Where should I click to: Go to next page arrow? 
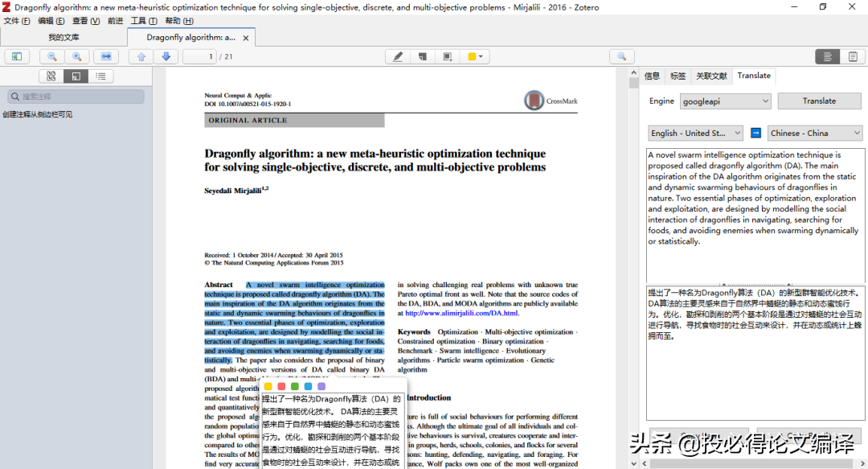point(166,56)
